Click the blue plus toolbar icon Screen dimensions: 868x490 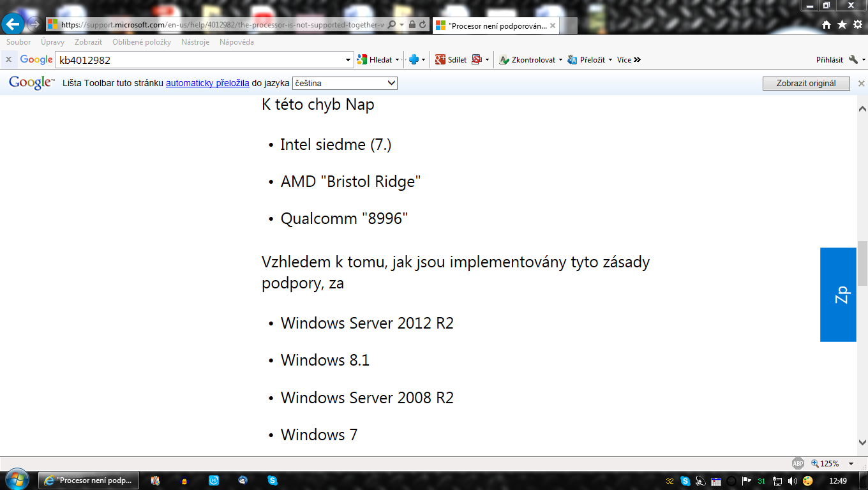(414, 59)
